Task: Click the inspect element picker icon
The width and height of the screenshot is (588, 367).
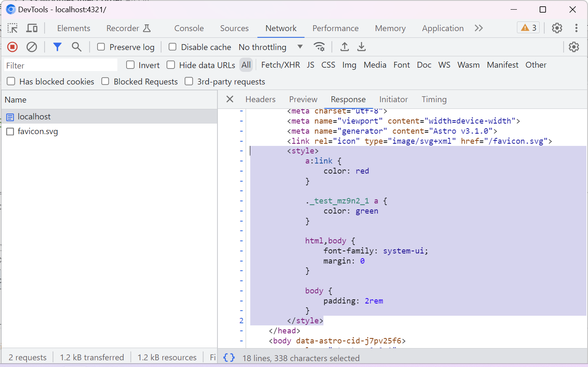Action: tap(13, 28)
